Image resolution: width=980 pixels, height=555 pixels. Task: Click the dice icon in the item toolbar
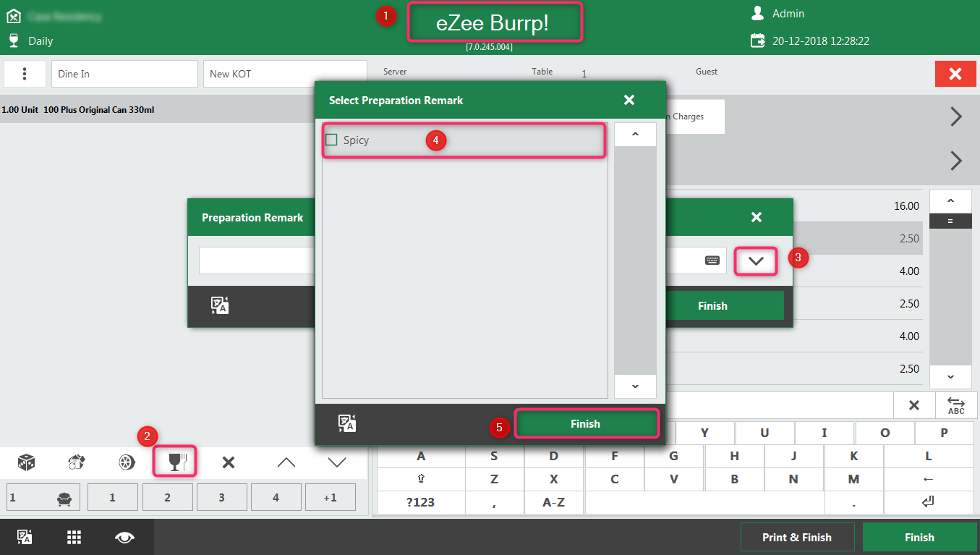click(x=27, y=462)
